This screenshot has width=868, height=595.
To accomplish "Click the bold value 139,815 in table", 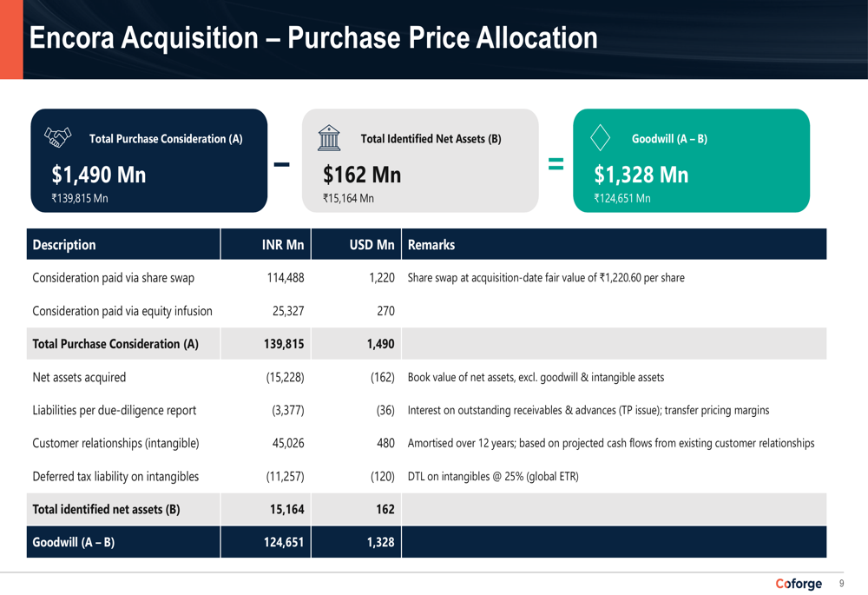I will pos(284,344).
